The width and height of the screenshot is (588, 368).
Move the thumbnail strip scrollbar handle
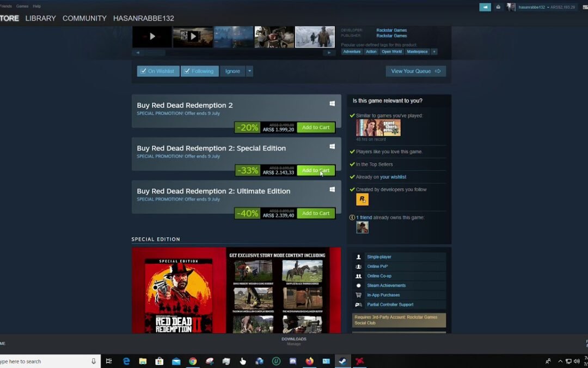pyautogui.click(x=155, y=52)
